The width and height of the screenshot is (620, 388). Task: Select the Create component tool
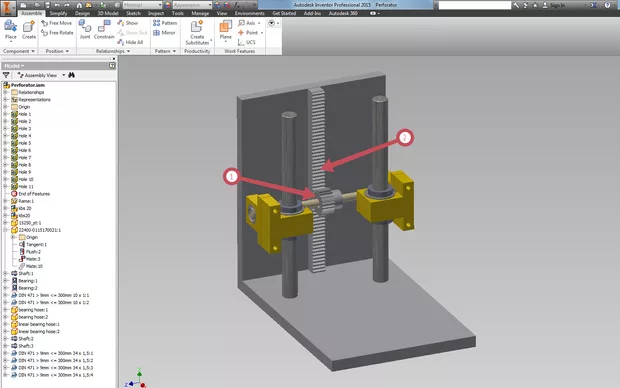click(28, 30)
